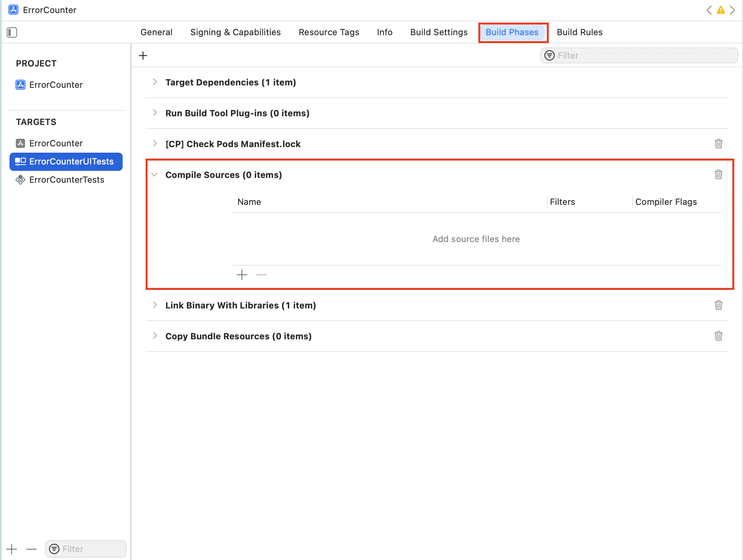Image resolution: width=743 pixels, height=560 pixels.
Task: Click the filter icon in build phases search
Action: 550,56
